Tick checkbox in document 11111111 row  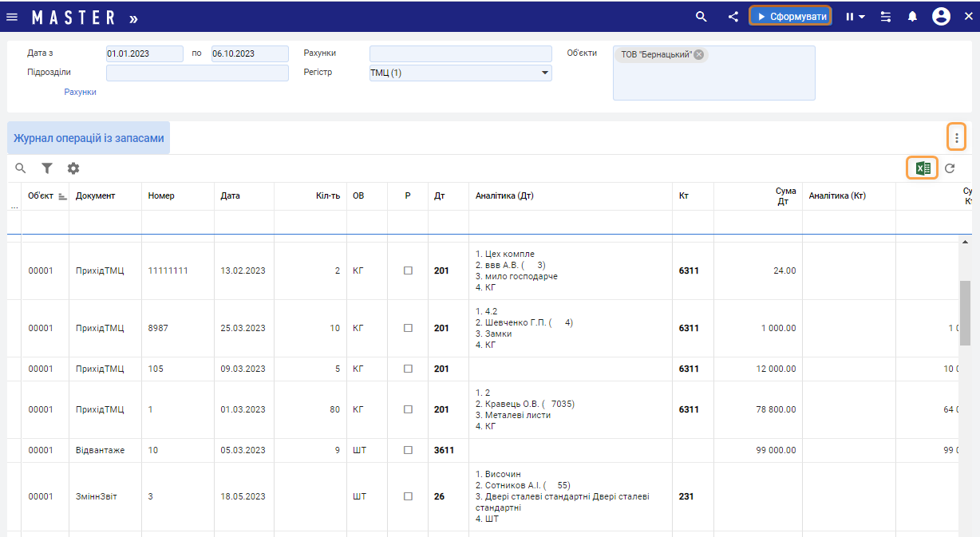(408, 270)
